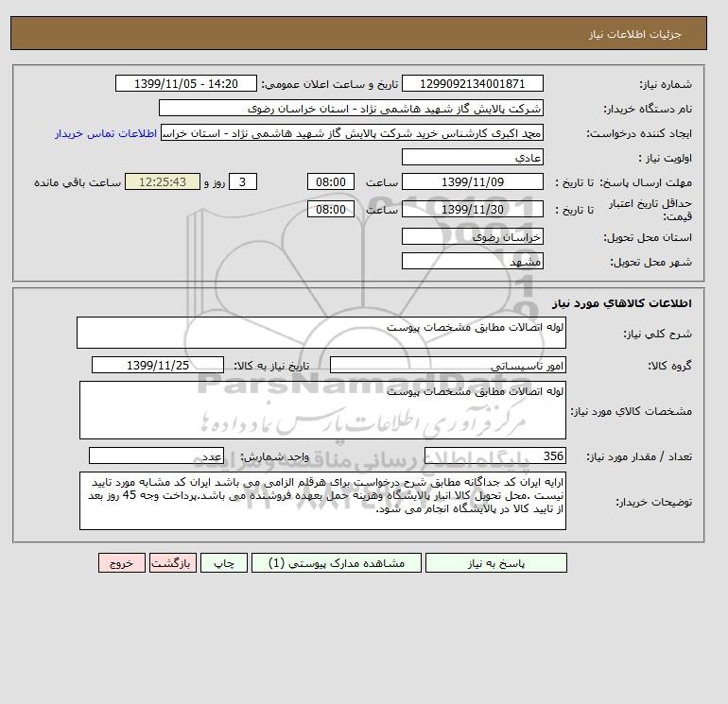Image resolution: width=728 pixels, height=704 pixels.
Task: Click the نام دستگاه خریدار field
Action: [351, 108]
